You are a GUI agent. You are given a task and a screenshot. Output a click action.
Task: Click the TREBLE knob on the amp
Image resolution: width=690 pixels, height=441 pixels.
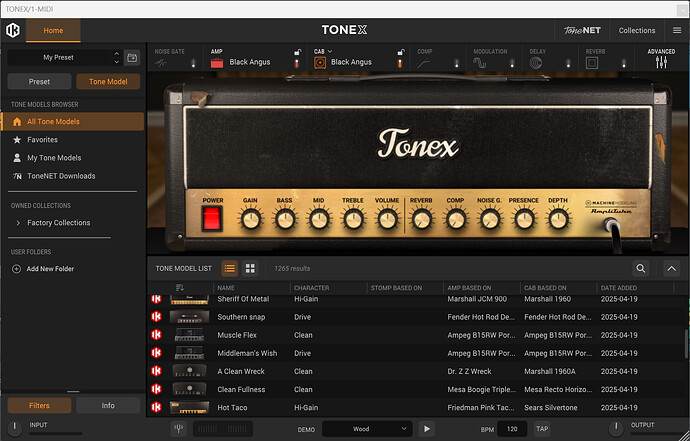point(353,219)
